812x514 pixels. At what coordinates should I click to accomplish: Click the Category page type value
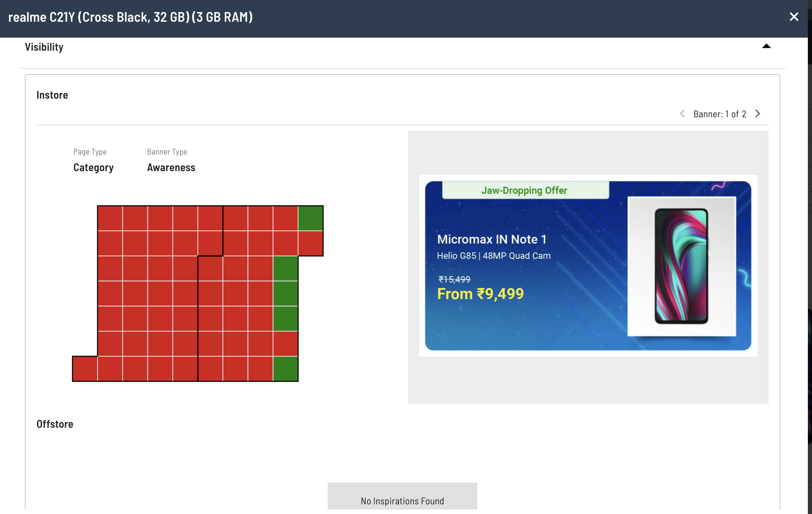pos(93,168)
